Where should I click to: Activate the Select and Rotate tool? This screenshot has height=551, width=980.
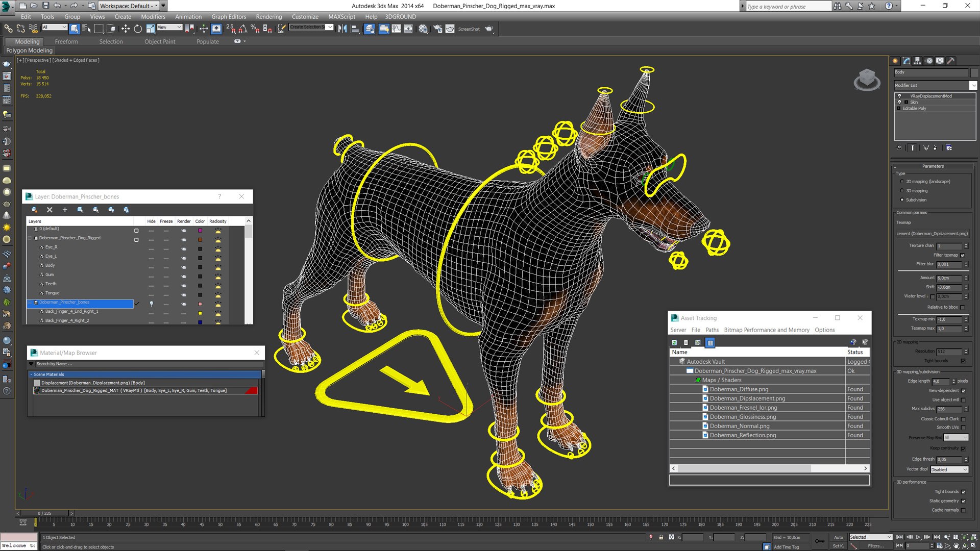[138, 29]
